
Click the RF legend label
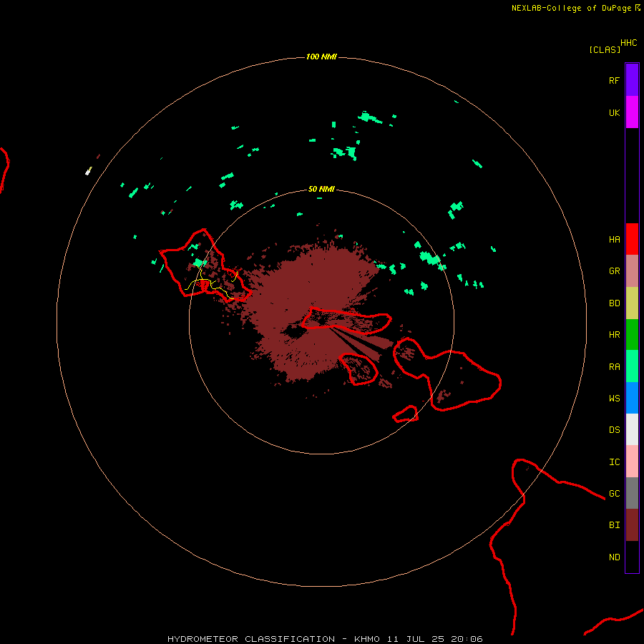[614, 80]
